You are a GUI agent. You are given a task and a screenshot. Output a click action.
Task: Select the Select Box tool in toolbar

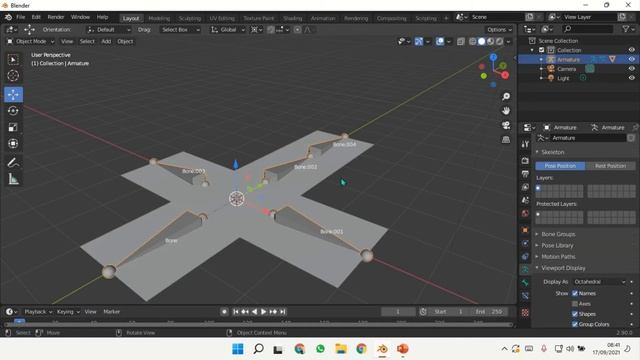click(x=13, y=60)
